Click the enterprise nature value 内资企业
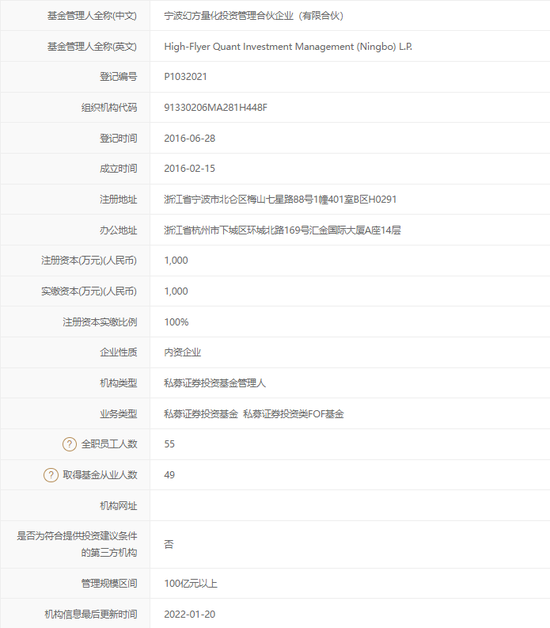The height and width of the screenshot is (628, 550). (182, 352)
